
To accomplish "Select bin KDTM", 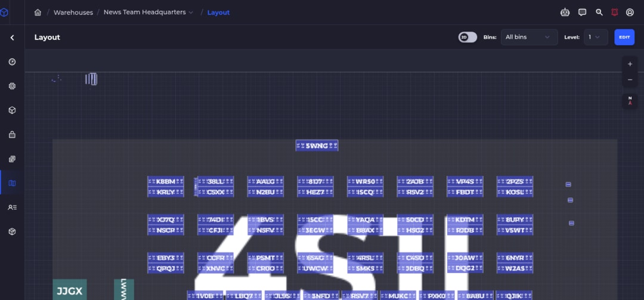I will [x=465, y=220].
